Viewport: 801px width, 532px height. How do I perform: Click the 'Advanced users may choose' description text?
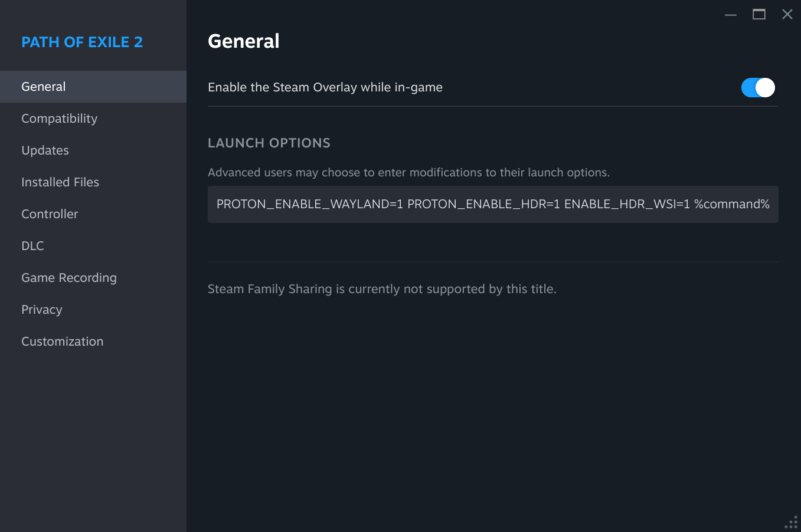pyautogui.click(x=408, y=172)
